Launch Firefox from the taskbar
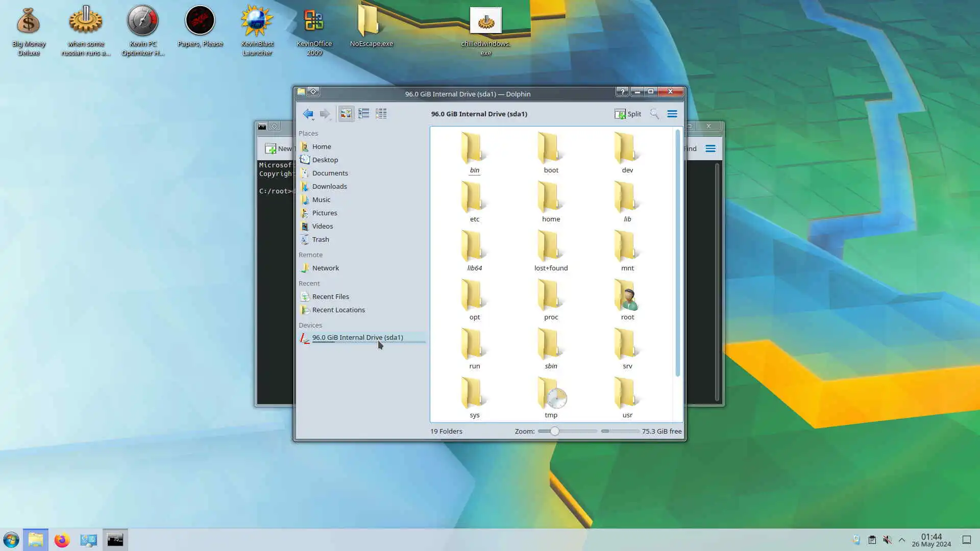This screenshot has height=551, width=980. [x=62, y=540]
